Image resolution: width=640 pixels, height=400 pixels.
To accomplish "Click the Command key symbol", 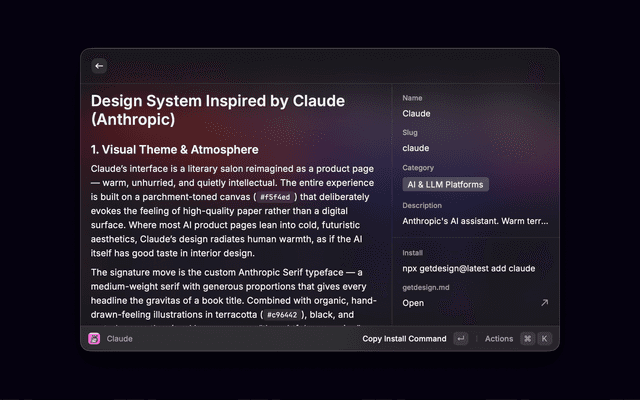I will pyautogui.click(x=527, y=338).
